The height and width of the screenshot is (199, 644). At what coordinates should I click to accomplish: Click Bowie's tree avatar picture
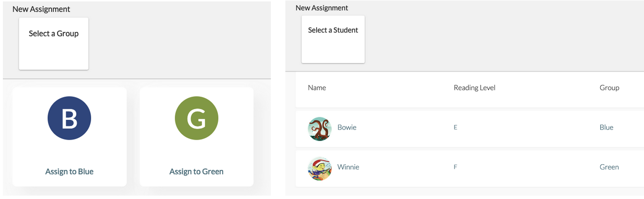(x=320, y=129)
